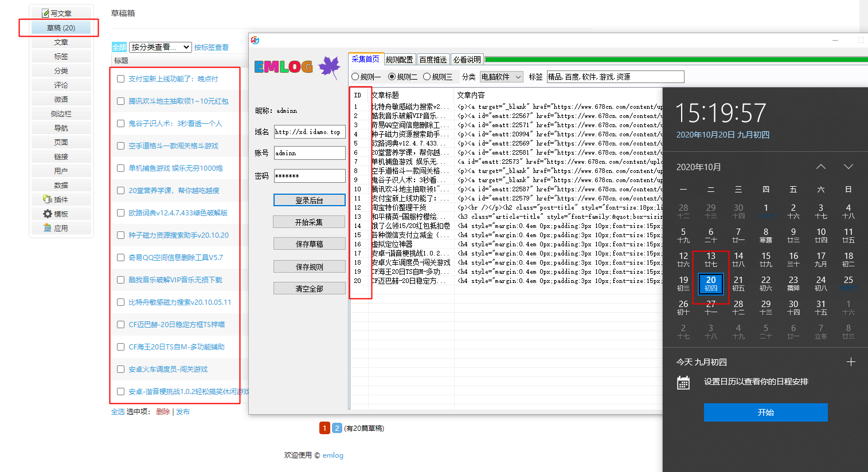
Task: Click 标签 tags input field
Action: [x=615, y=77]
